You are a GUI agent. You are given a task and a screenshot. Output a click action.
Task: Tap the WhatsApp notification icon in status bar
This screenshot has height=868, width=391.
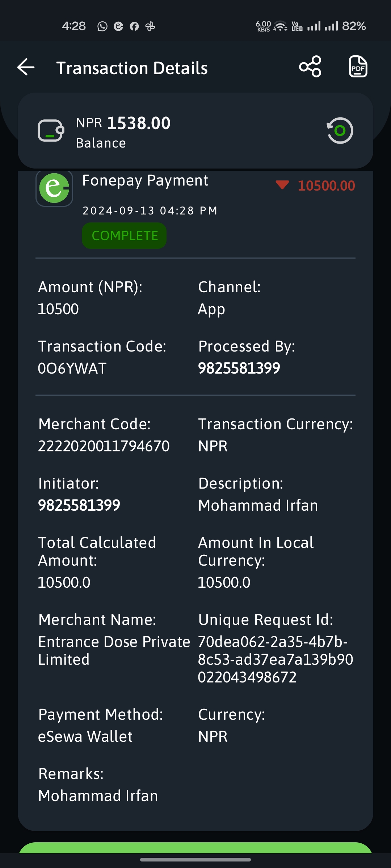pyautogui.click(x=102, y=26)
